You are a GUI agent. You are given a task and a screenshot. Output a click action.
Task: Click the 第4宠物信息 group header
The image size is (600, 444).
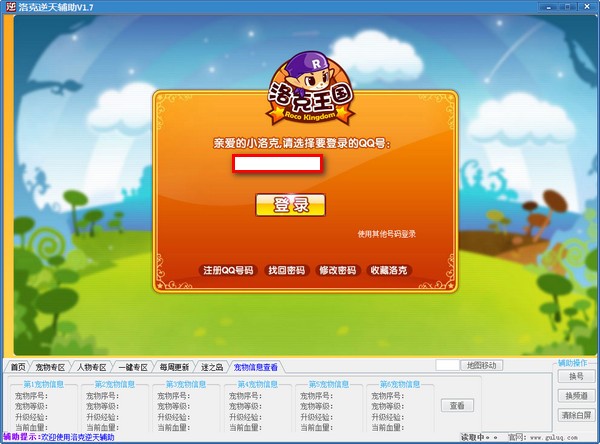258,384
